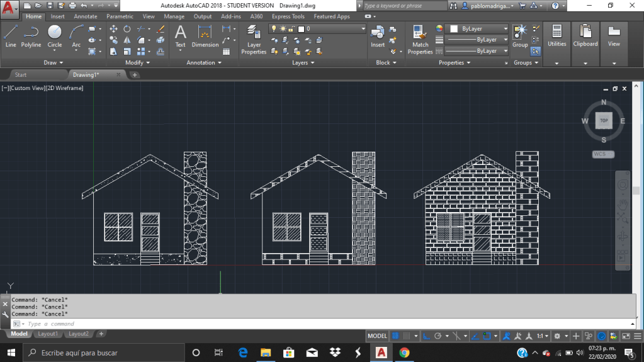Screen dimensions: 644x362
Task: Switch to the Annotate ribbon tab
Action: 86,16
